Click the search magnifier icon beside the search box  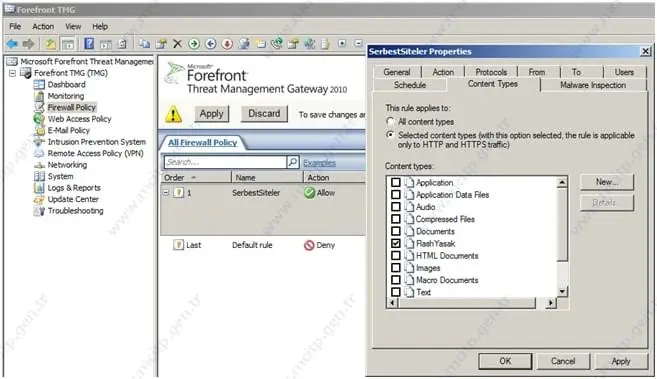[293, 162]
